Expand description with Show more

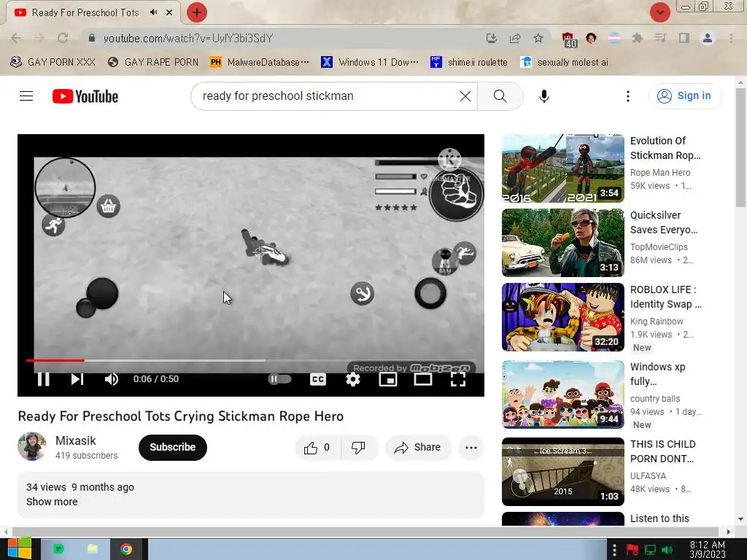click(x=52, y=502)
